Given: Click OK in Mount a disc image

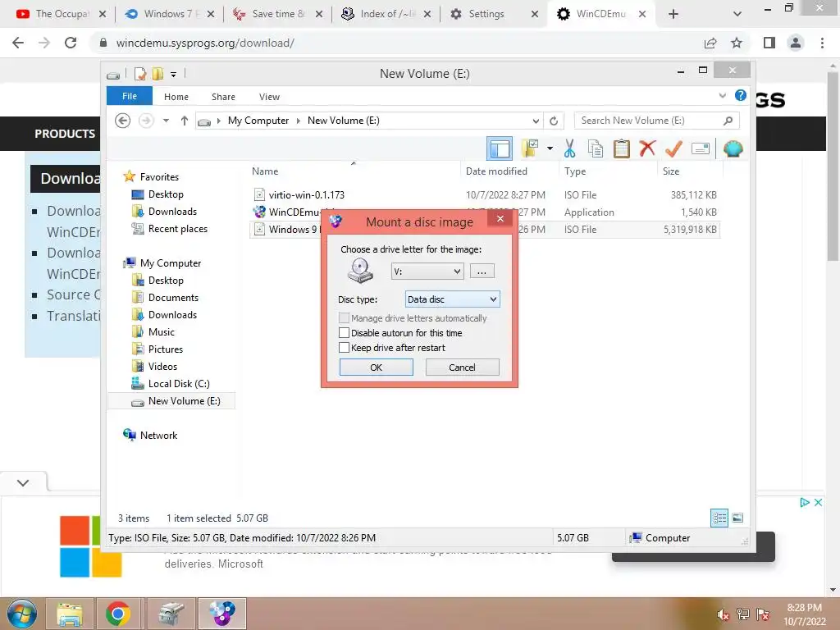Looking at the screenshot, I should 376,367.
